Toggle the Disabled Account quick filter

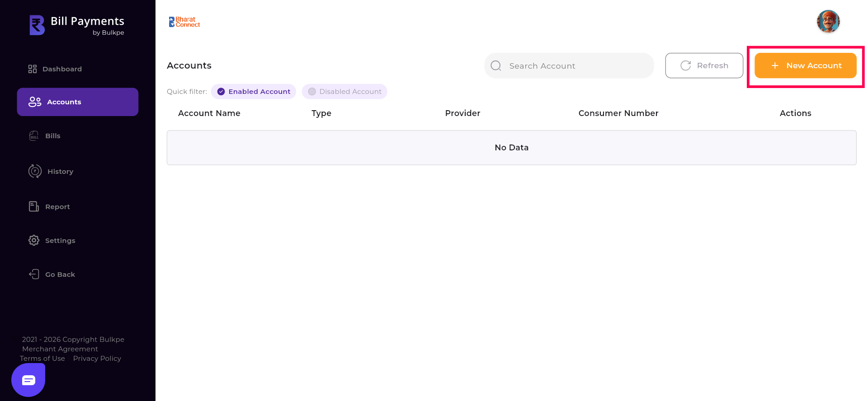coord(344,92)
